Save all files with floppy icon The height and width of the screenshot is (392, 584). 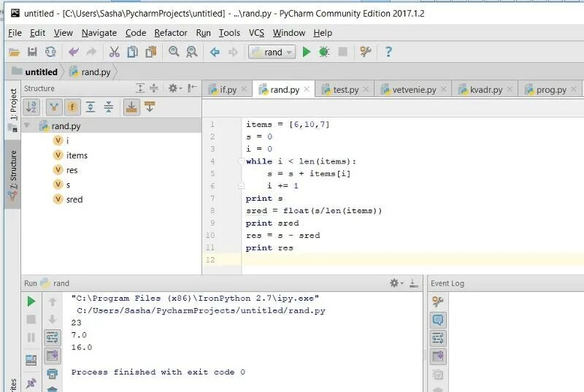click(32, 52)
